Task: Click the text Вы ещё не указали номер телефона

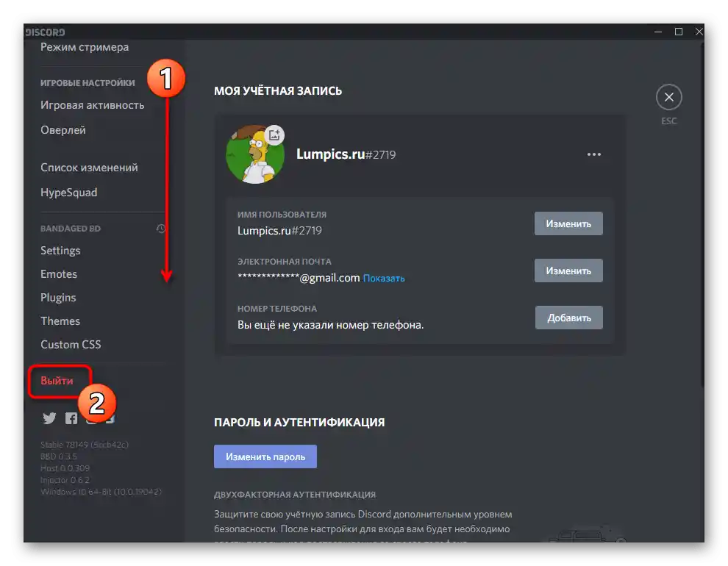Action: coord(331,325)
